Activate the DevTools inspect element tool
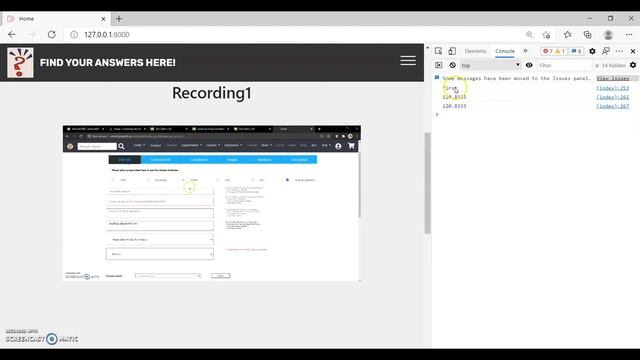Image resolution: width=640 pixels, height=360 pixels. 438,51
